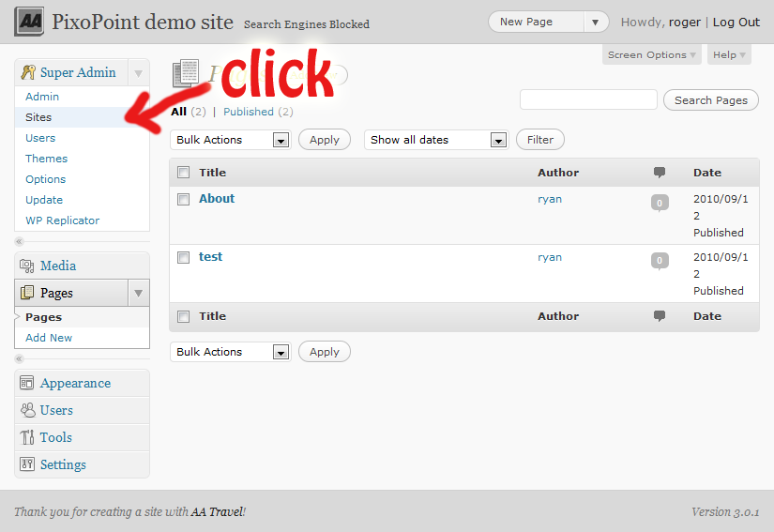
Task: Click the Users people icon in lower sidebar
Action: 27,410
